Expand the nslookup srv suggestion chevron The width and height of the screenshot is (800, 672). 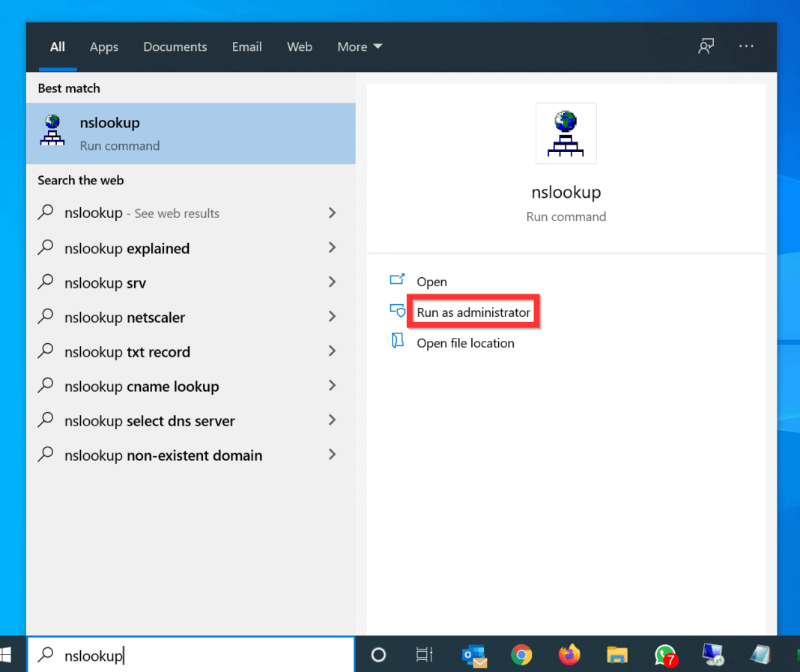point(332,283)
